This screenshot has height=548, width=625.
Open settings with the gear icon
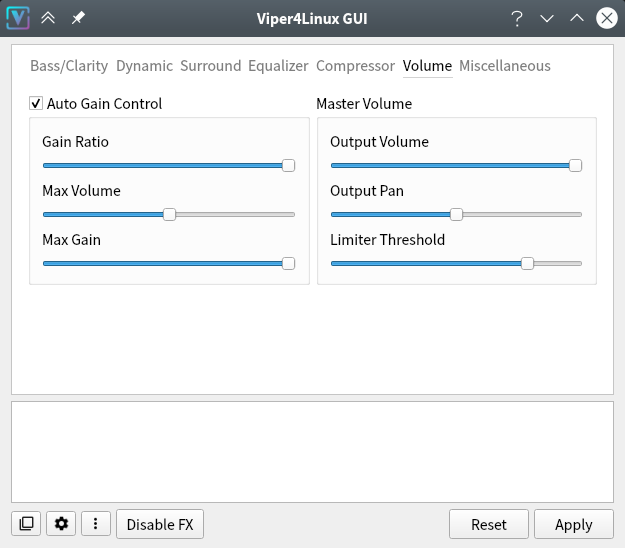click(61, 524)
